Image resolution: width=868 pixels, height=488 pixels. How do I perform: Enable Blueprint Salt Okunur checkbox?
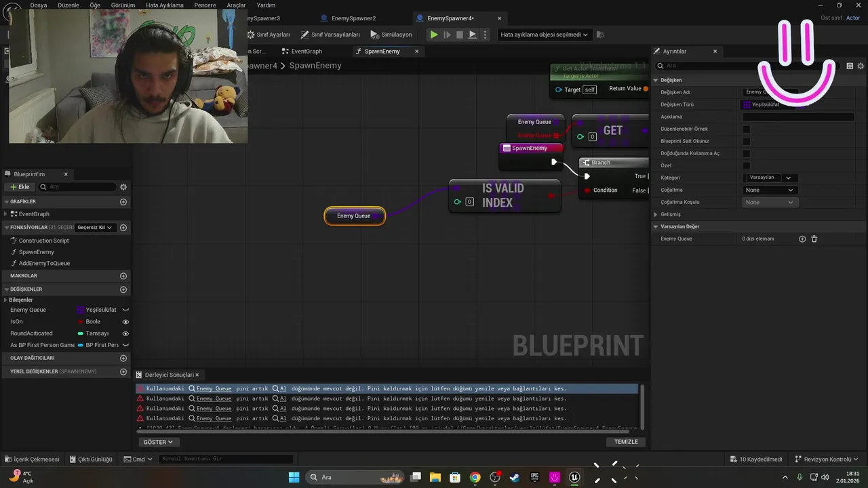point(747,141)
